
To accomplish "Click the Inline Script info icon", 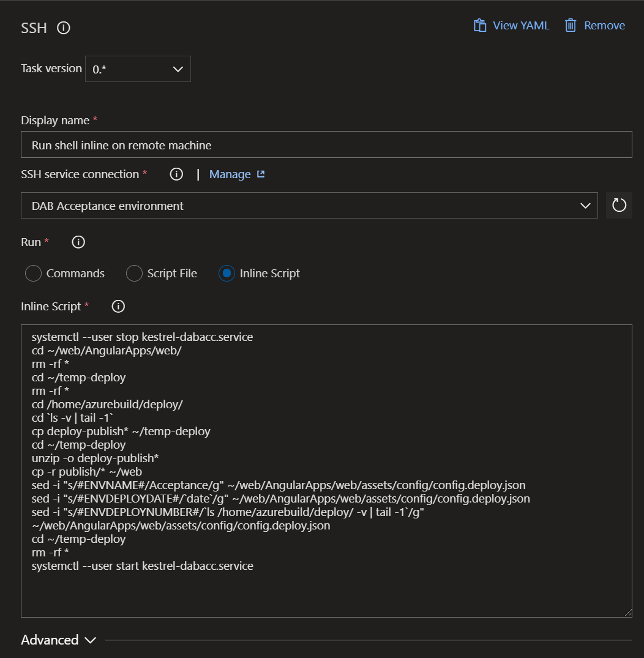I will 118,306.
